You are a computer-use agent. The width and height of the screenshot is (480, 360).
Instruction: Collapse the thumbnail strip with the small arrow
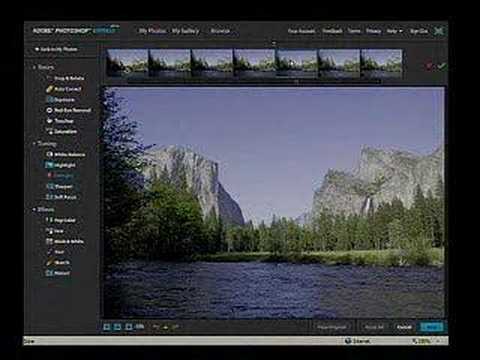point(274,43)
